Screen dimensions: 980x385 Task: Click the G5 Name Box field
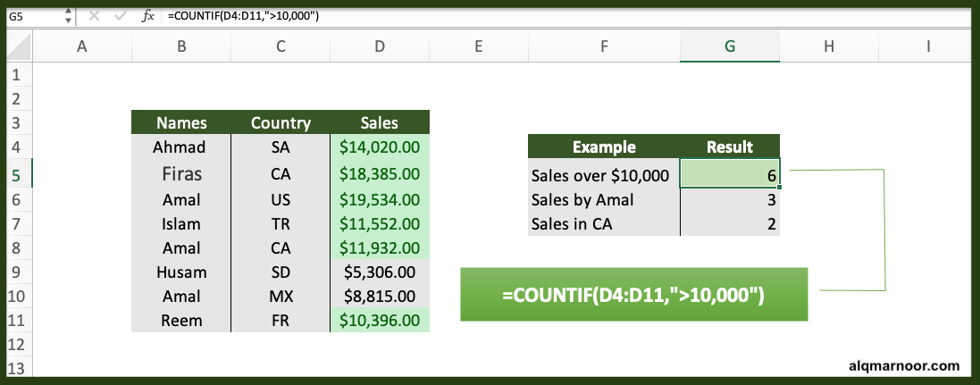click(x=31, y=16)
